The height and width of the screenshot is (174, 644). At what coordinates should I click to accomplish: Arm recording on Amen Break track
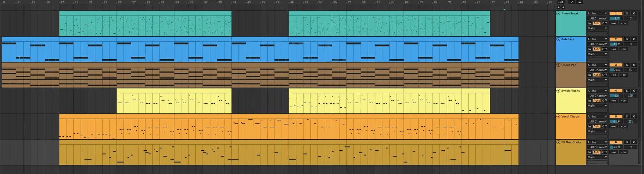pos(634,13)
